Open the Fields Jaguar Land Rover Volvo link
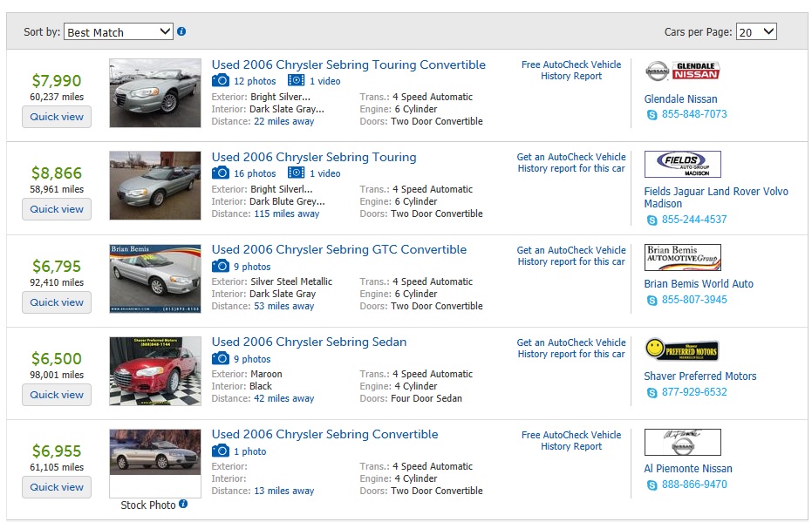This screenshot has height=522, width=812. [x=715, y=198]
